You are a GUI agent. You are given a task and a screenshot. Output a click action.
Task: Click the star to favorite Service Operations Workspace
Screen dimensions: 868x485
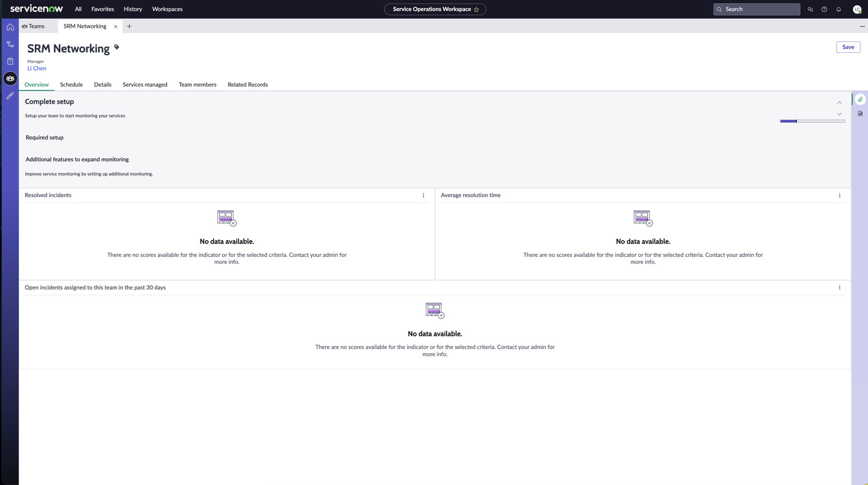pos(476,9)
